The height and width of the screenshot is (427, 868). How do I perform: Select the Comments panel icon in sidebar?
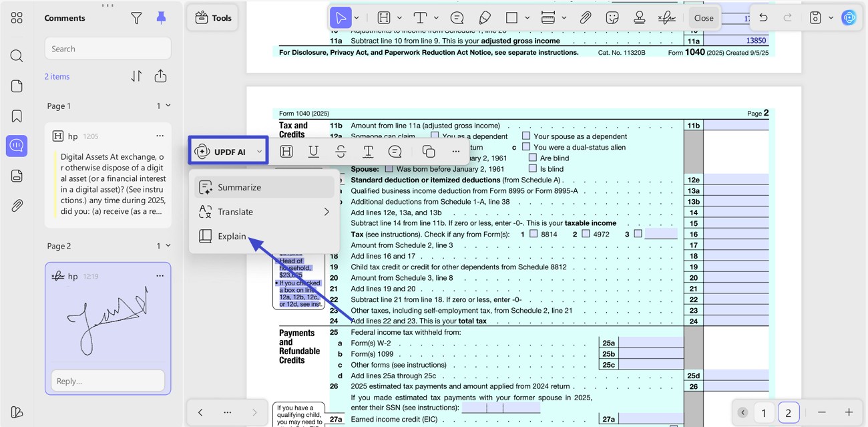point(17,146)
